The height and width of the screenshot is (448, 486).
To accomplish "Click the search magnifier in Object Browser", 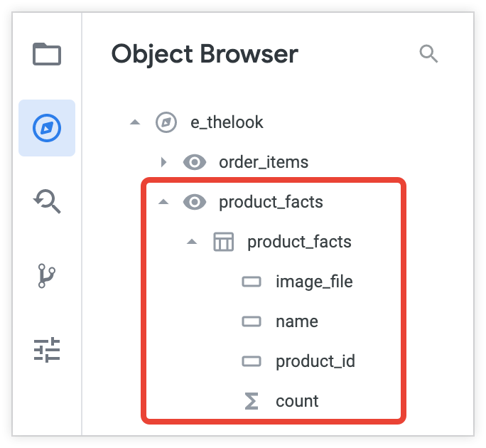I will [428, 54].
